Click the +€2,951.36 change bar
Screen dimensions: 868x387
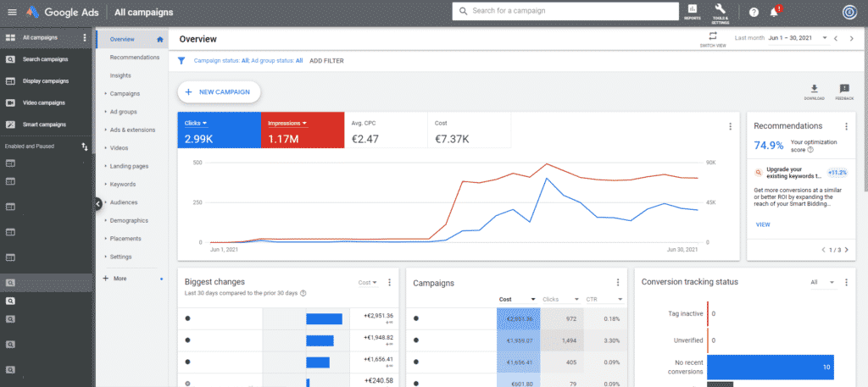pos(324,319)
